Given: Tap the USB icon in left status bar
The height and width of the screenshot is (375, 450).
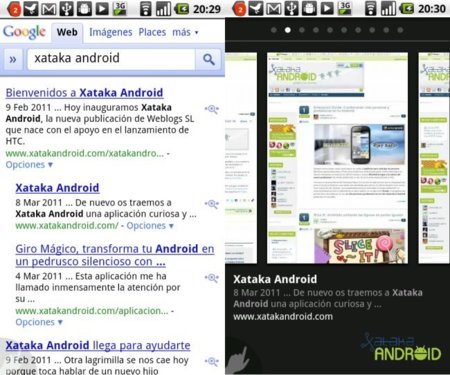Looking at the screenshot, I should coord(66,9).
